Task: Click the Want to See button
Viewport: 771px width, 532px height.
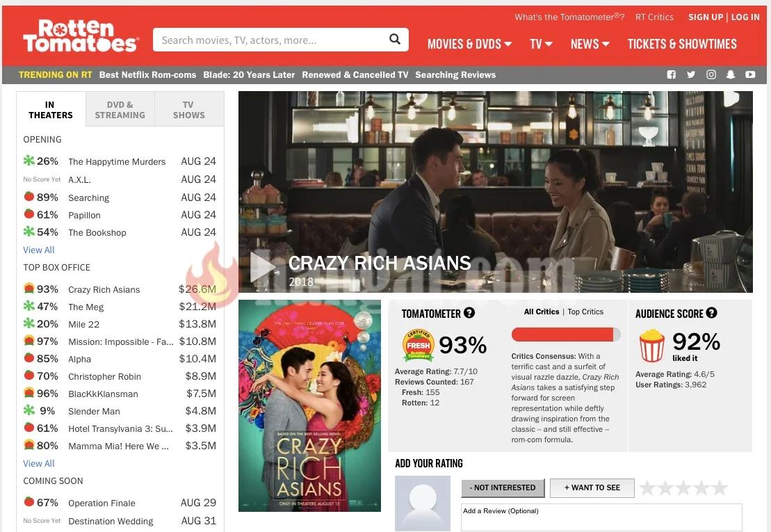Action: click(x=592, y=487)
